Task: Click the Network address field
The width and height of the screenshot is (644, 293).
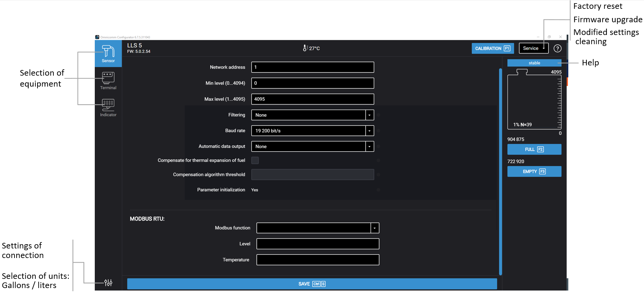Action: (x=313, y=67)
